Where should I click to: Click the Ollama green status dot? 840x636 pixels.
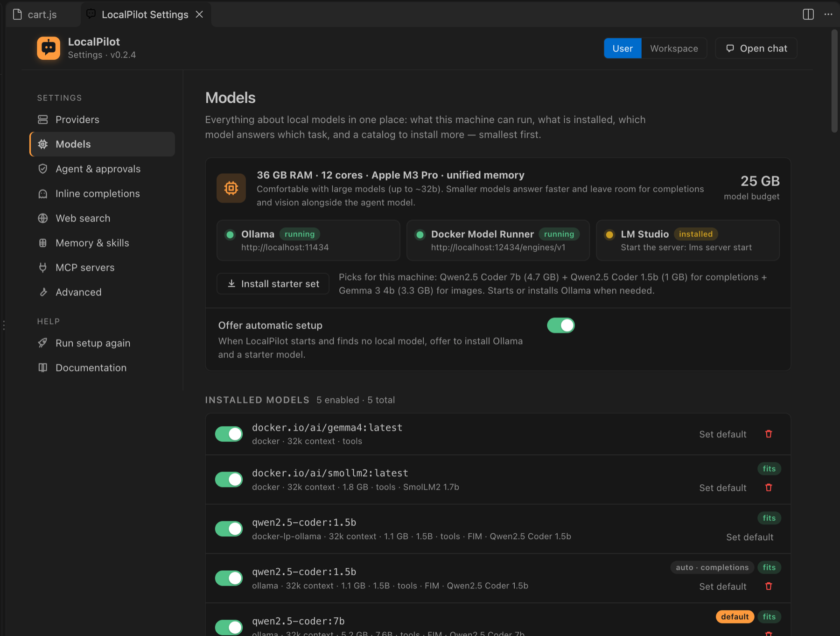[230, 234]
